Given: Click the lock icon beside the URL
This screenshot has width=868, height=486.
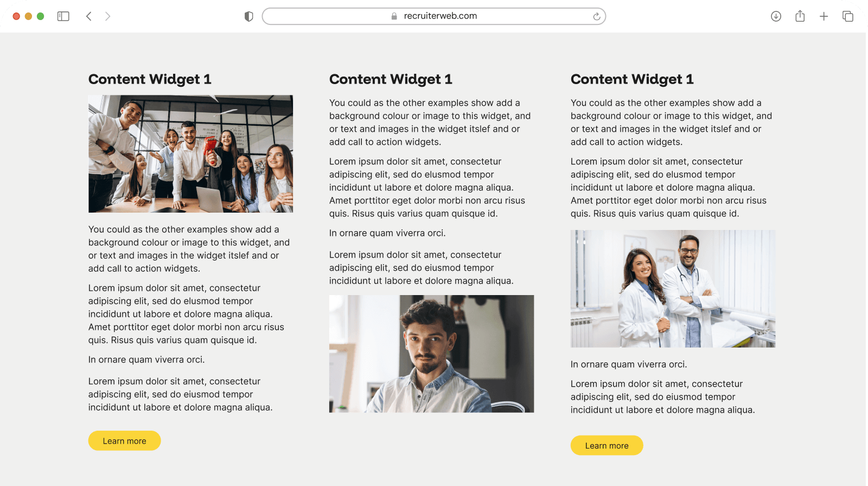Looking at the screenshot, I should click(394, 16).
